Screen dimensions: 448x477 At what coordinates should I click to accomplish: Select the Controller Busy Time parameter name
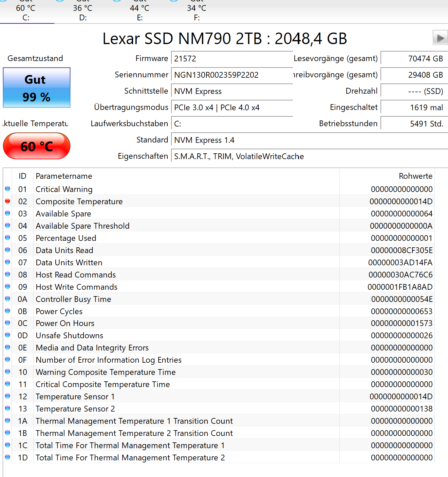73,299
